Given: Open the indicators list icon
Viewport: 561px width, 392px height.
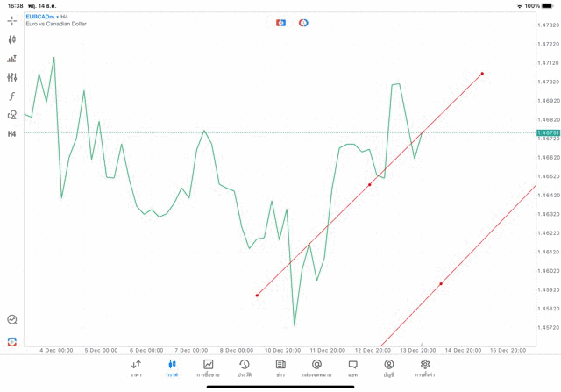Looking at the screenshot, I should pos(12,59).
